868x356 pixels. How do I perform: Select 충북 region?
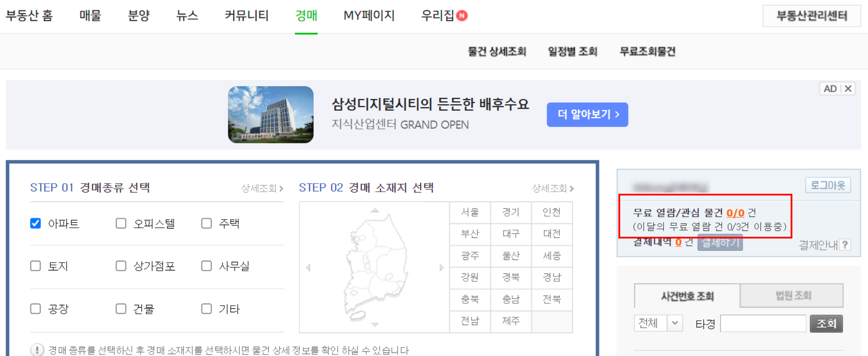470,299
